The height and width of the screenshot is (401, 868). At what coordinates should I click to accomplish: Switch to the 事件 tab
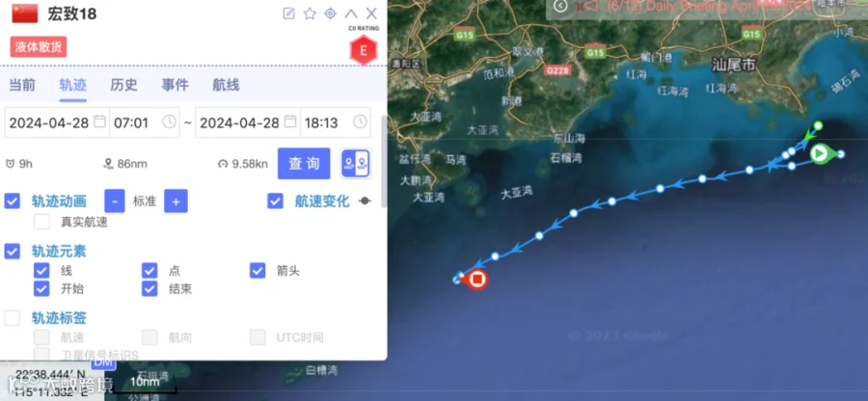pyautogui.click(x=175, y=85)
